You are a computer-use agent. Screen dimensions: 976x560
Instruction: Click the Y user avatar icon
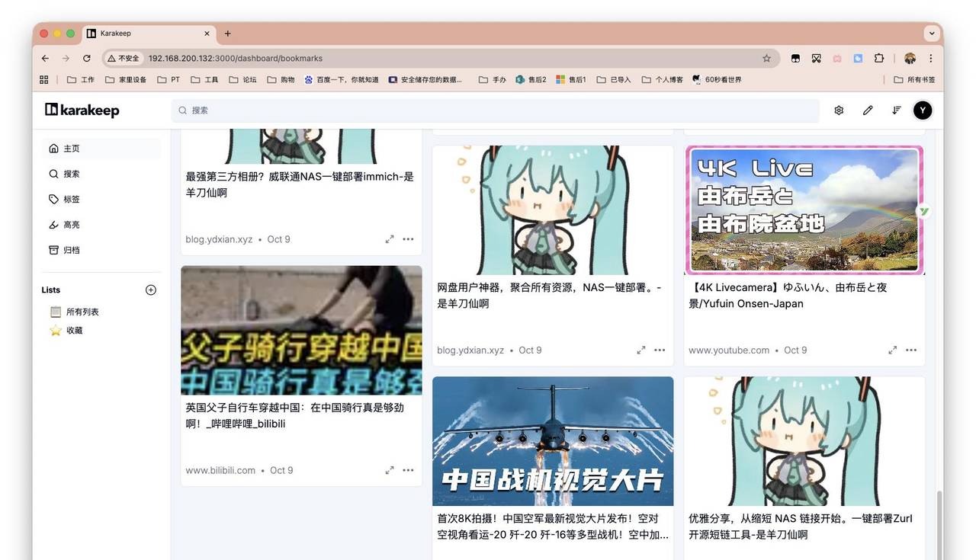pos(922,110)
